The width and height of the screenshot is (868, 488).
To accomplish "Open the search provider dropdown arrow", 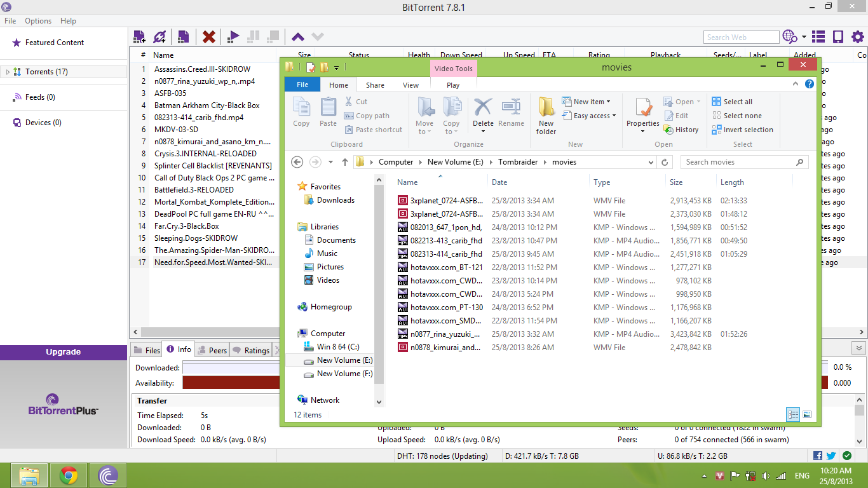I will pyautogui.click(x=804, y=37).
